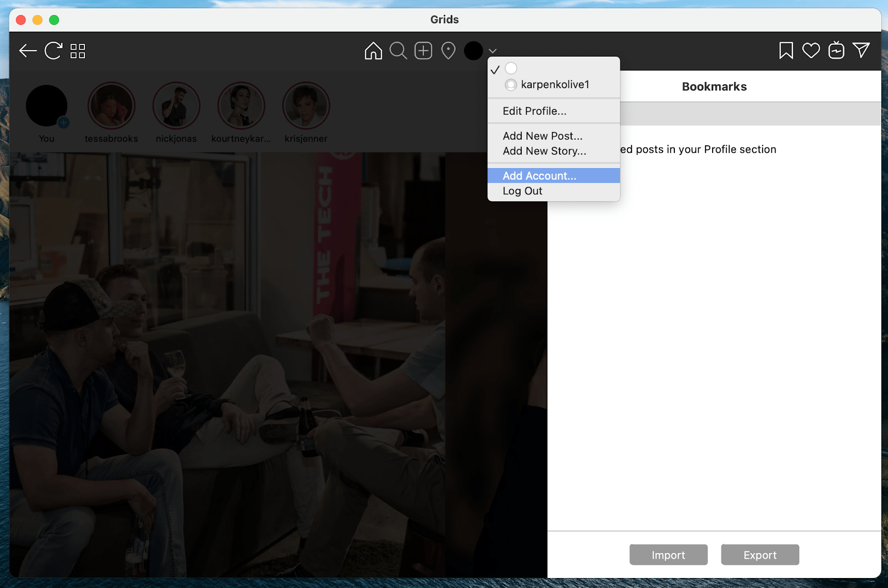Add story with blue plus badge
888x588 pixels.
pos(64,123)
